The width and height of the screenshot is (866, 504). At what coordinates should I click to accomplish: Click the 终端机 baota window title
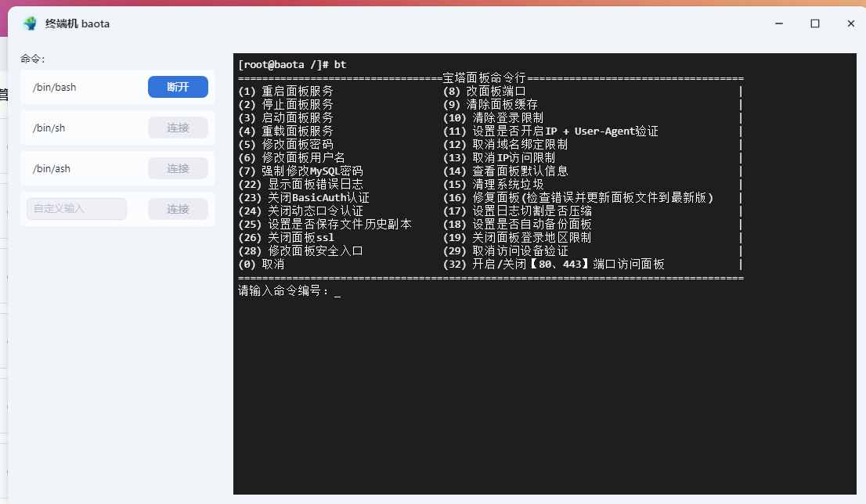click(x=78, y=23)
